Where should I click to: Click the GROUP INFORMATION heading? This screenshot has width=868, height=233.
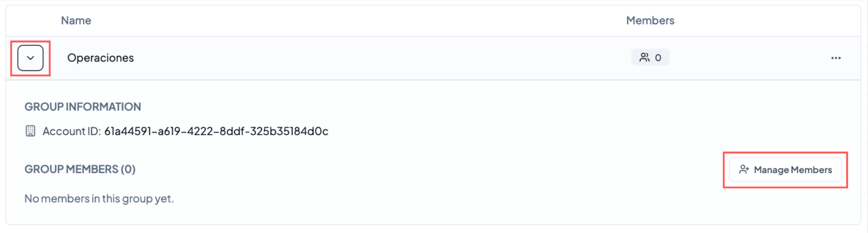[83, 107]
